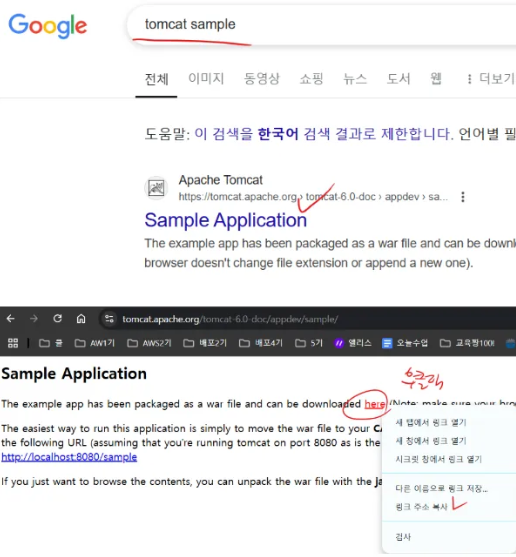Click the browser forward arrow
The image size is (516, 557).
point(34,319)
